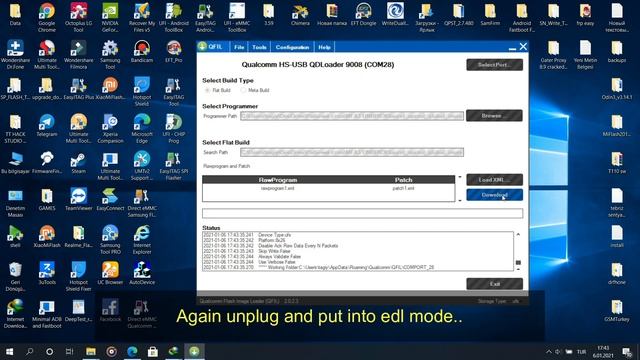Open the NVIDIA GeForce desktop icon
The width and height of the screenshot is (640, 360).
click(x=110, y=16)
